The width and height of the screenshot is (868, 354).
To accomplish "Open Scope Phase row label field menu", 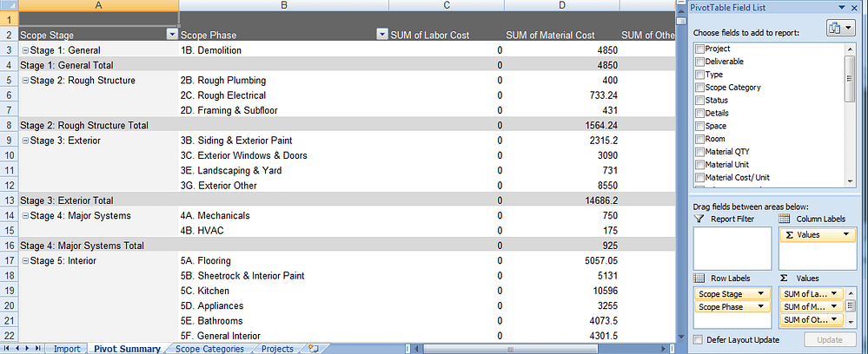I will click(760, 307).
